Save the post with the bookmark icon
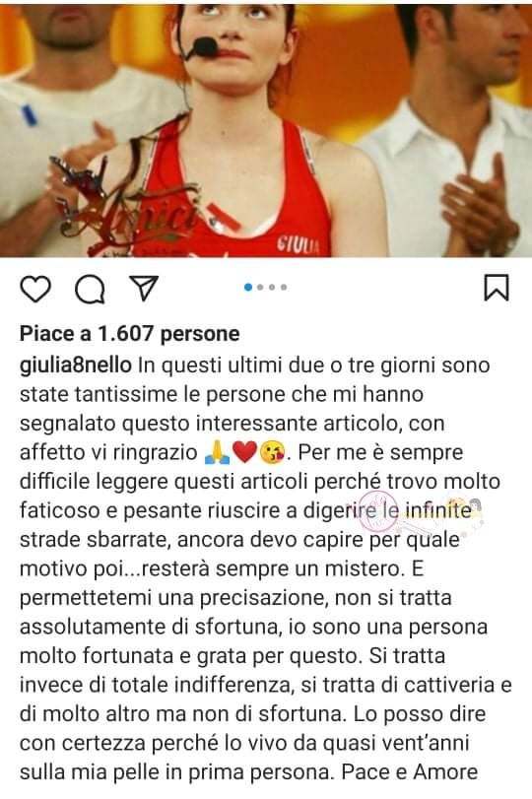Viewport: 532px width, 799px height. (497, 288)
